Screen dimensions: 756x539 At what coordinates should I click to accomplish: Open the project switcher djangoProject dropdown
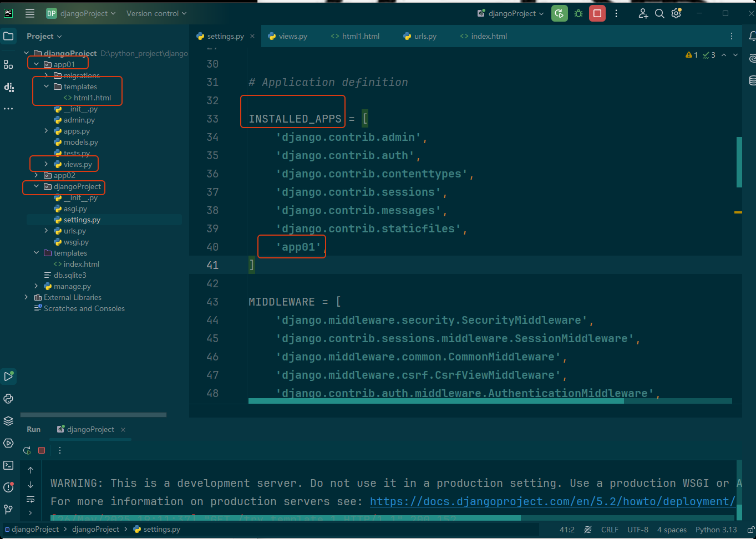coord(81,13)
